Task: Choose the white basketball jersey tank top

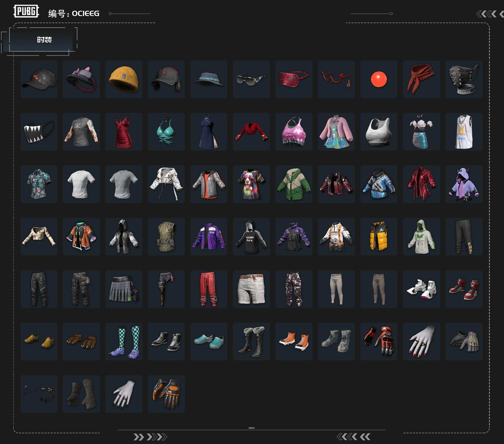Action: coord(464,132)
